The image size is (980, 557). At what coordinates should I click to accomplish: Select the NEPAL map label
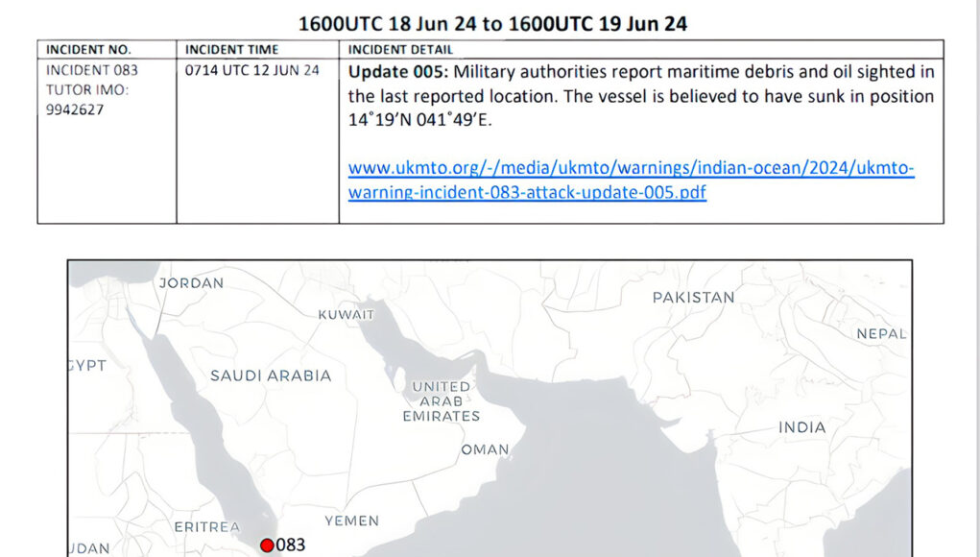881,334
